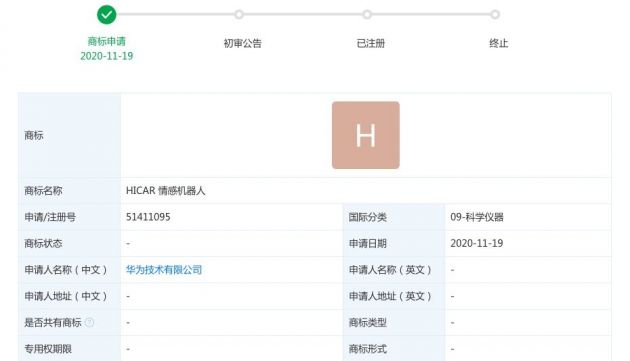Open the 华为技术有限公司 applicant link
Image resolution: width=630 pixels, height=361 pixels.
coord(164,270)
